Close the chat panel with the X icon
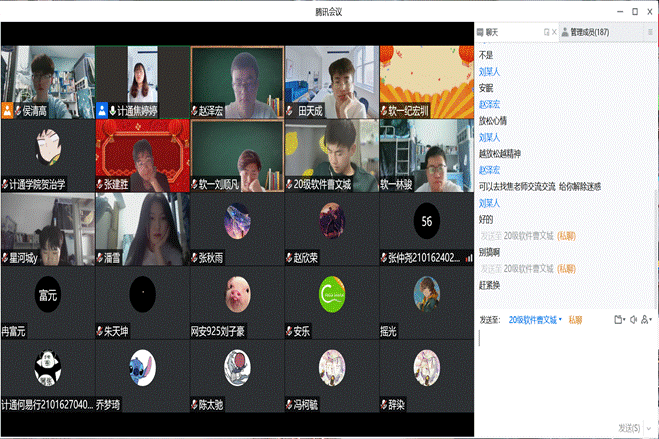This screenshot has height=439, width=659. click(555, 33)
